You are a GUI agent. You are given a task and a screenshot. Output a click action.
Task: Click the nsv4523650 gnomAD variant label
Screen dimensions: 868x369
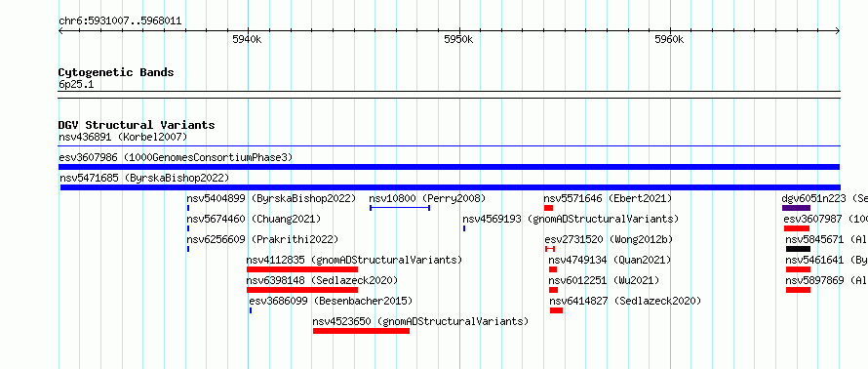(420, 321)
